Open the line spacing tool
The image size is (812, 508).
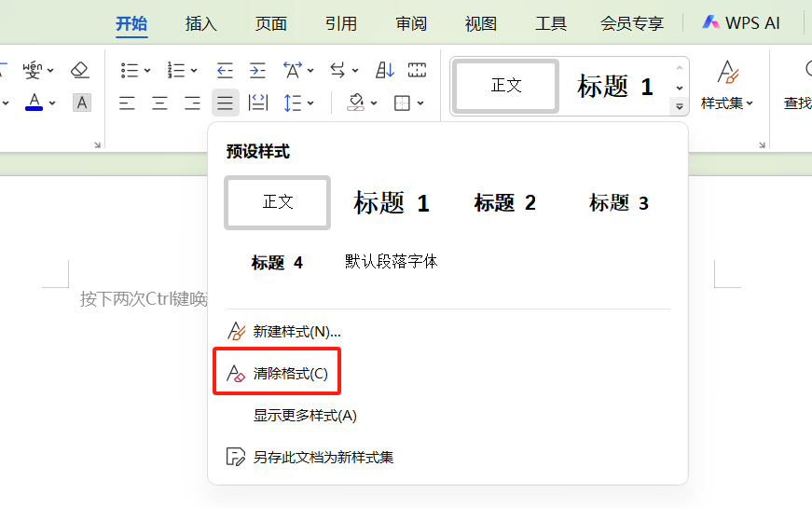pos(293,103)
